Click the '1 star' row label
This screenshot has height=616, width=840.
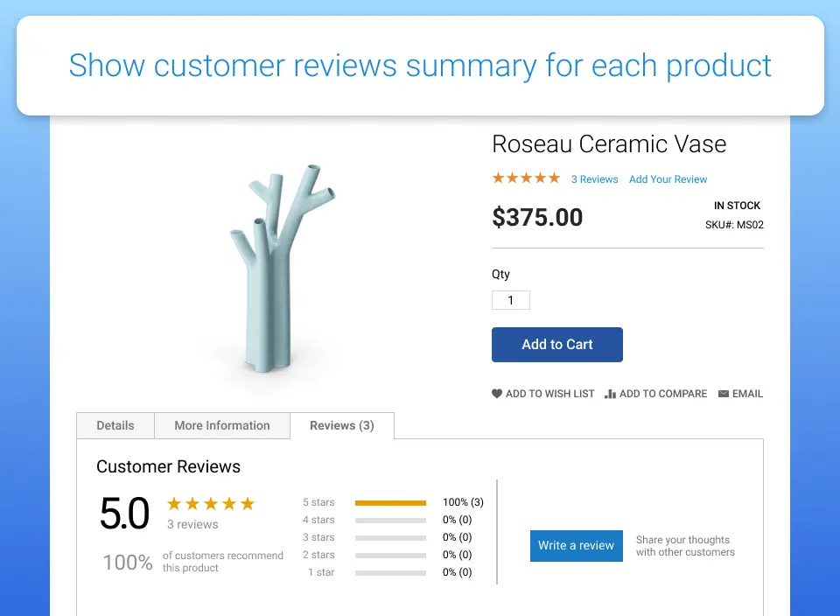(321, 572)
